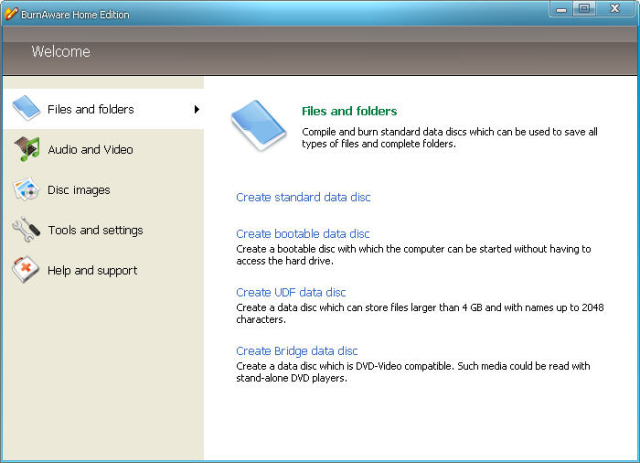Click the large blue folder header icon

[258, 125]
